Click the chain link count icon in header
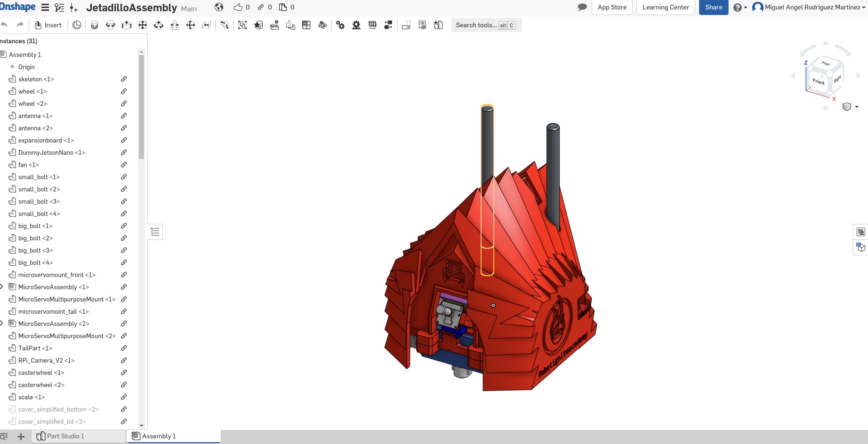Image resolution: width=868 pixels, height=444 pixels. pyautogui.click(x=261, y=7)
